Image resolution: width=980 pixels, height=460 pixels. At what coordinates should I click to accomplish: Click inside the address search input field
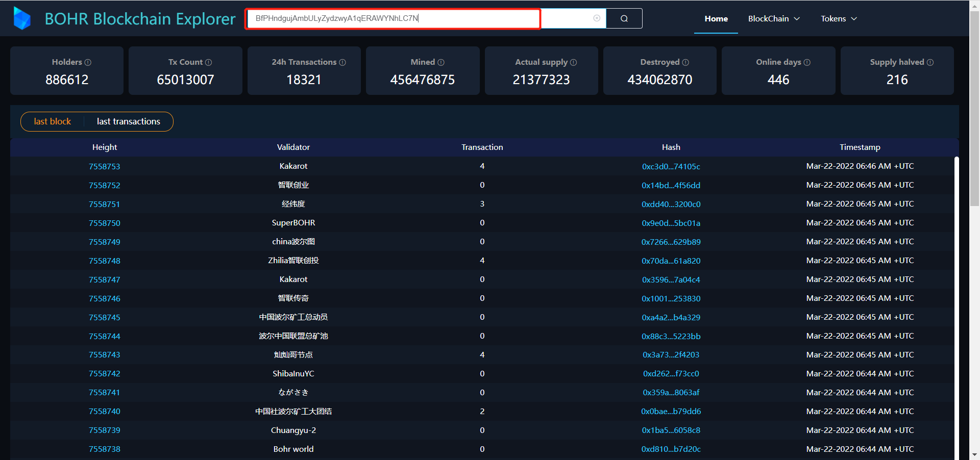coord(393,18)
